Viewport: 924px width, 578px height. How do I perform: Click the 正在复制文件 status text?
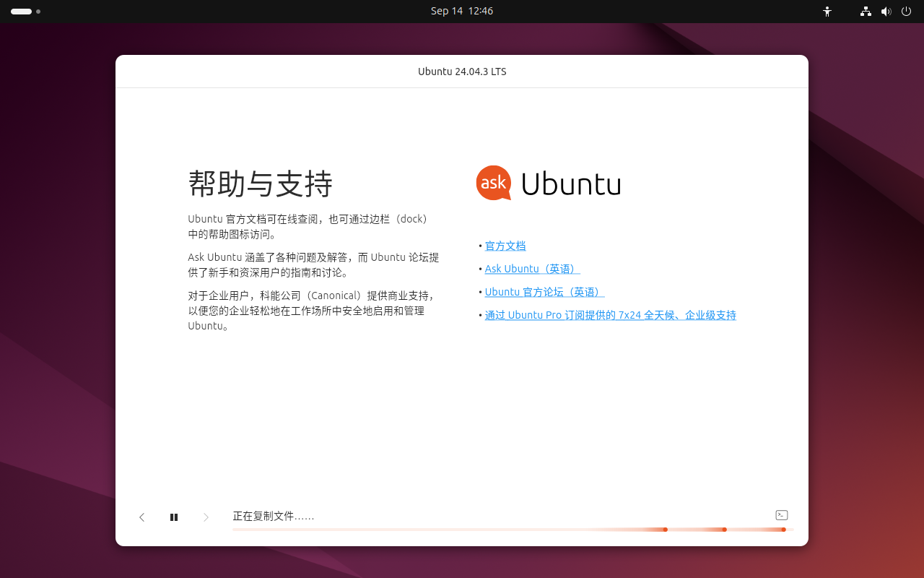coord(274,516)
